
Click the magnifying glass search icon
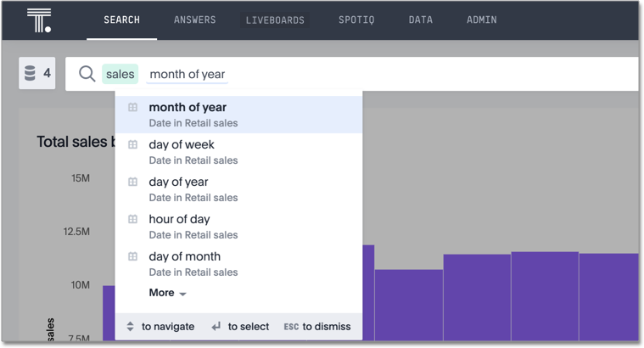coord(87,74)
